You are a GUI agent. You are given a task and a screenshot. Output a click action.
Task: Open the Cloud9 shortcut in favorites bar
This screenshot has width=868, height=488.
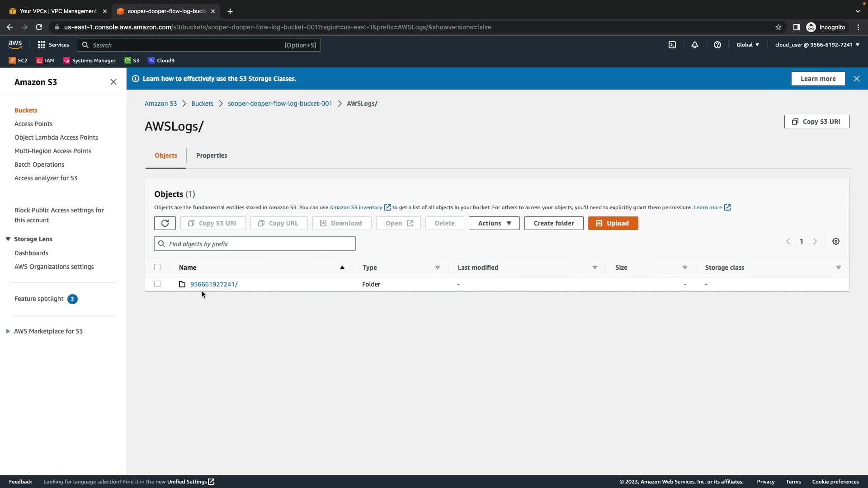[161, 61]
